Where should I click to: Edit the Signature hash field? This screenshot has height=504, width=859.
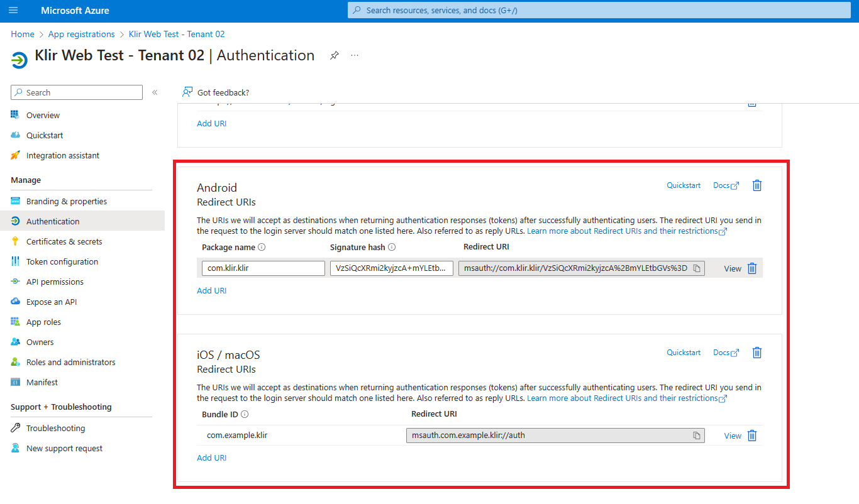coord(392,268)
